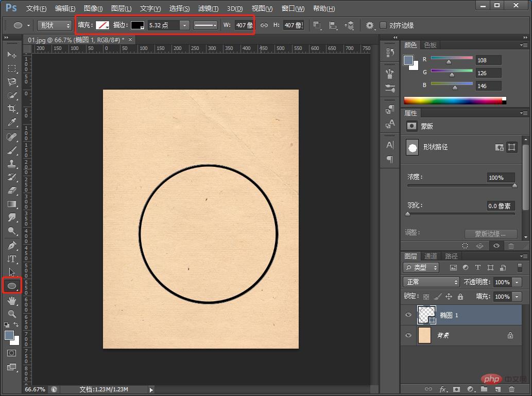The image size is (532, 396).
Task: Open the 滤镜(T) menu
Action: [x=208, y=8]
